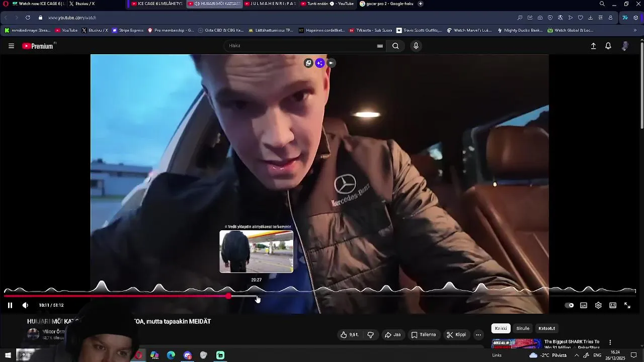Image resolution: width=644 pixels, height=362 pixels.
Task: Click the red playhead scrubber dot
Action: pos(229,296)
